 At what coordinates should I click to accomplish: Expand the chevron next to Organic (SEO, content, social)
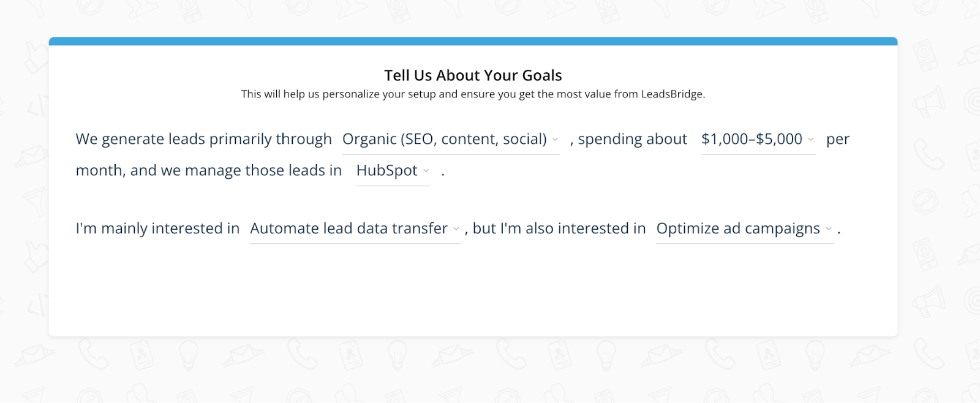(x=555, y=140)
